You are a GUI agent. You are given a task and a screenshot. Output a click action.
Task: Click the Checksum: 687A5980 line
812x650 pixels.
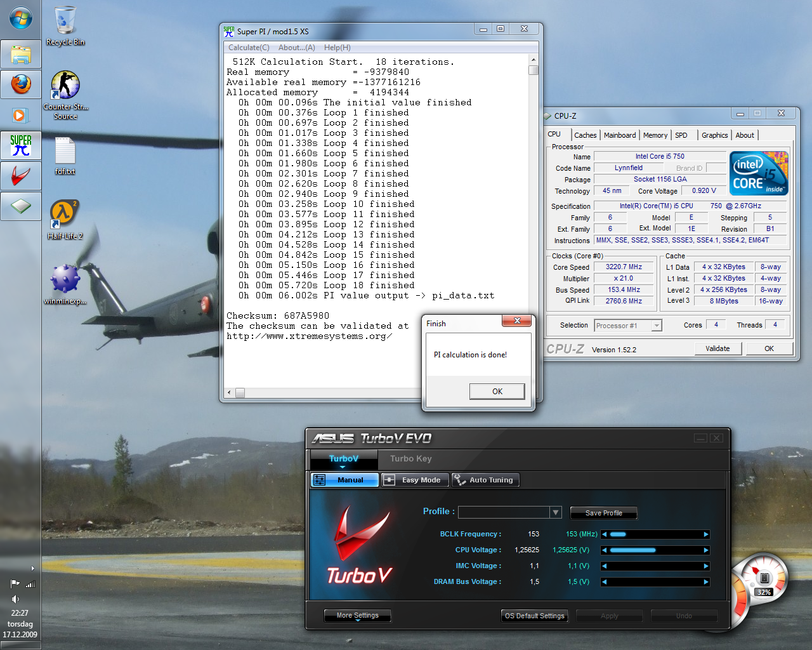pyautogui.click(x=278, y=316)
